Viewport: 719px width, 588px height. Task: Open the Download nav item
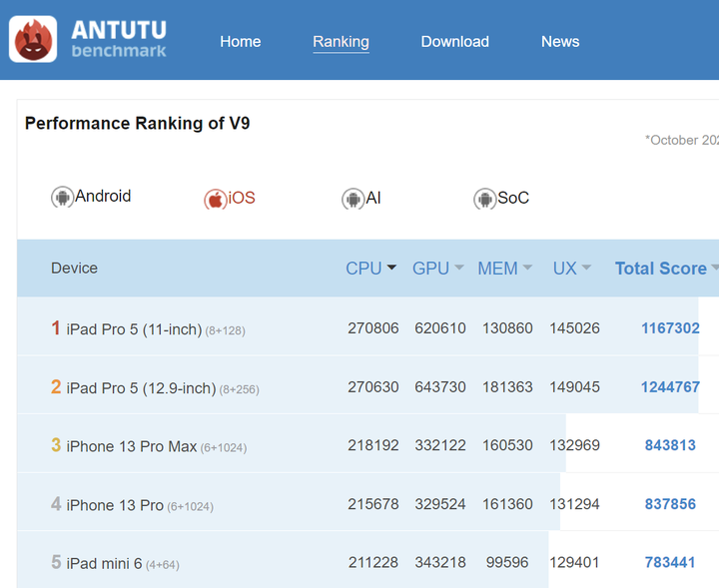click(455, 42)
